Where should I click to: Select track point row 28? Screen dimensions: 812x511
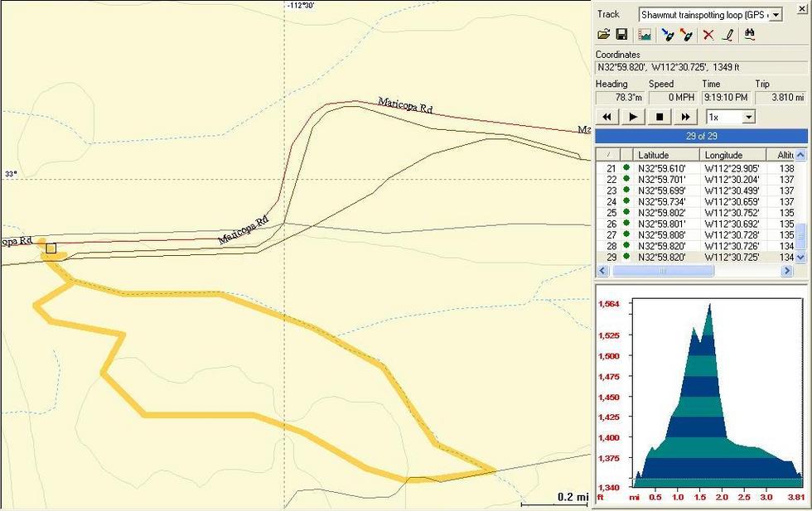tap(695, 246)
